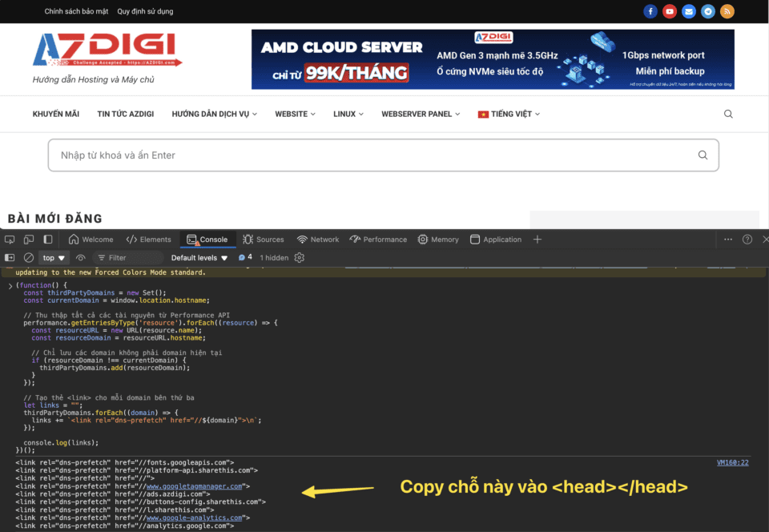
Task: Click the Facebook social icon
Action: coord(650,11)
